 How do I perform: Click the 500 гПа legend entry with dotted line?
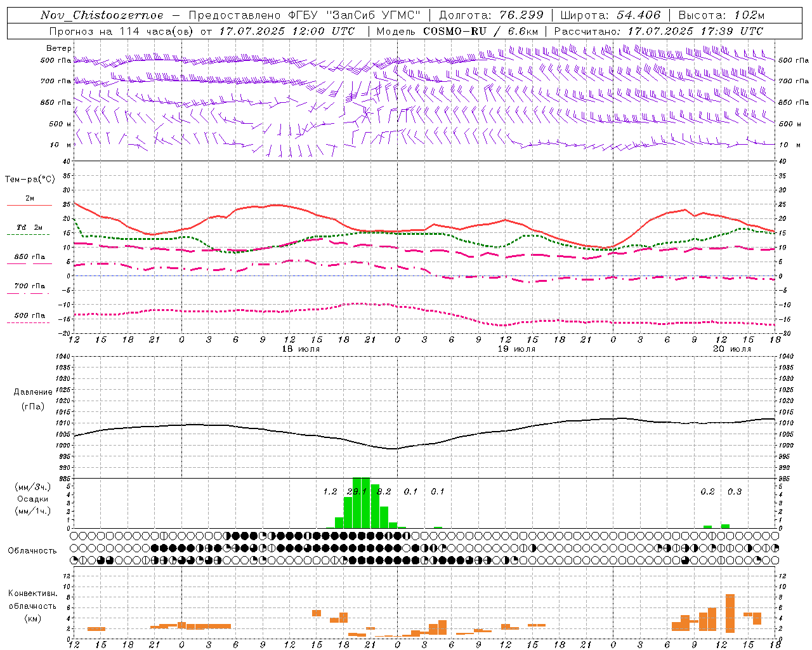coord(29,317)
